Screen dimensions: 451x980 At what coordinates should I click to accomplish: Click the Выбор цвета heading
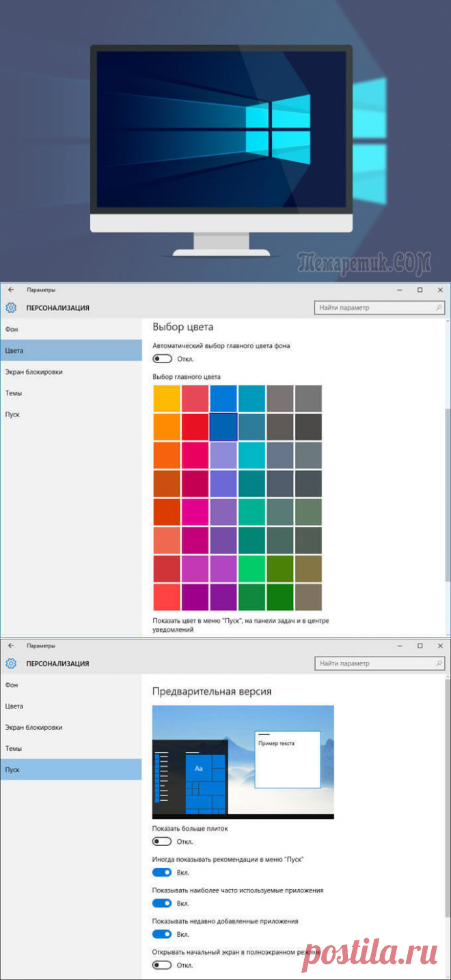click(183, 327)
